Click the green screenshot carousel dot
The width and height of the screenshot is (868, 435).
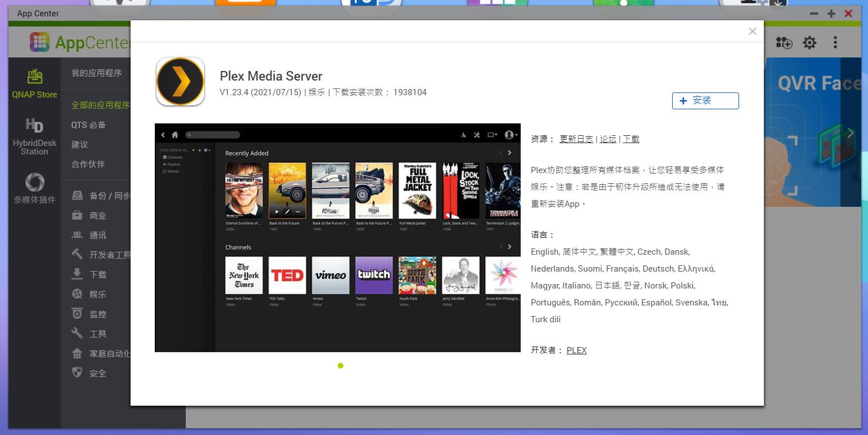(341, 366)
